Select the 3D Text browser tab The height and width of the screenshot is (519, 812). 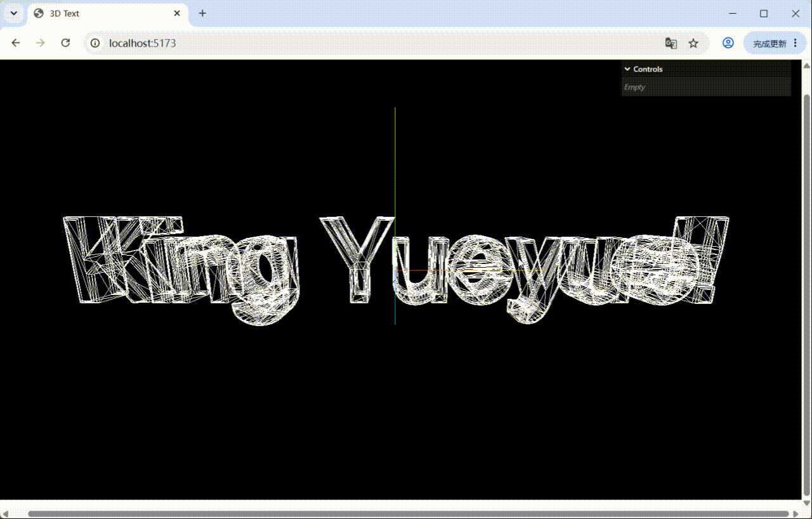tap(108, 13)
